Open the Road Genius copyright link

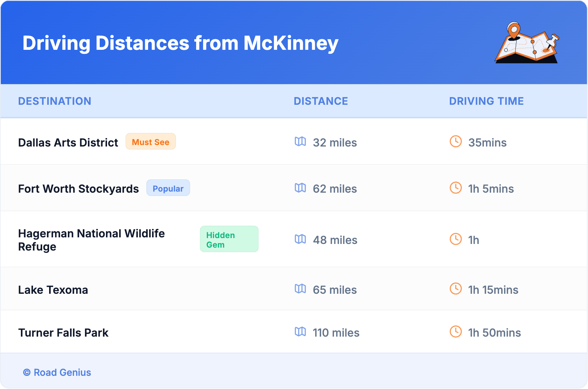coord(57,373)
